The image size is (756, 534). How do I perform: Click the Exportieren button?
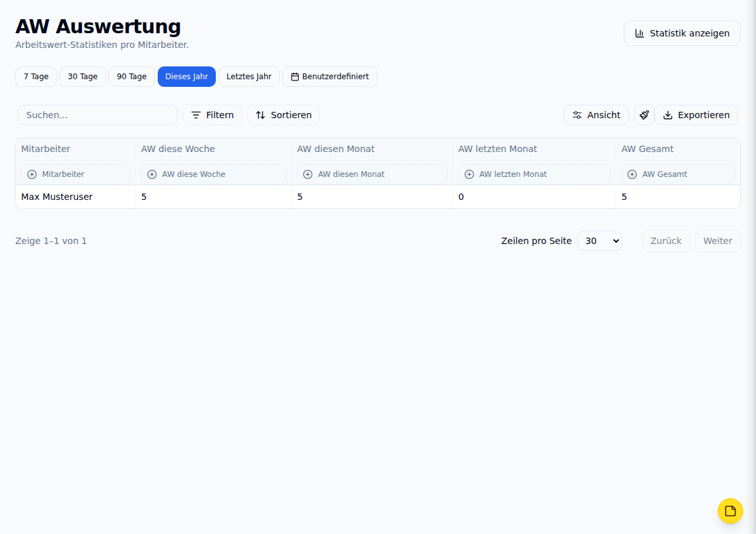[696, 115]
